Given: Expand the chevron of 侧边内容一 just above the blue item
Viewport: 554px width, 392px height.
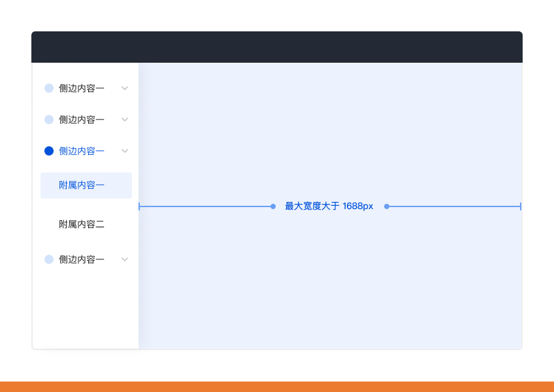Looking at the screenshot, I should click(125, 120).
